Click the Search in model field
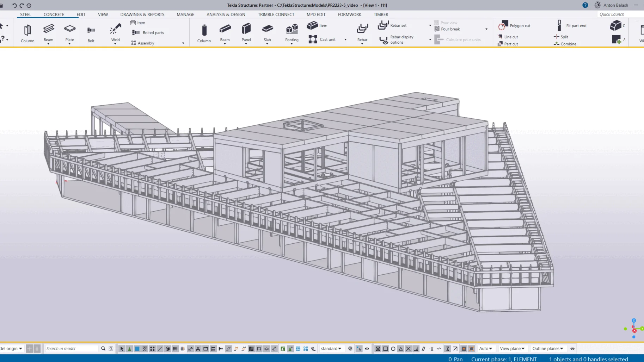The width and height of the screenshot is (644, 362). 72,349
